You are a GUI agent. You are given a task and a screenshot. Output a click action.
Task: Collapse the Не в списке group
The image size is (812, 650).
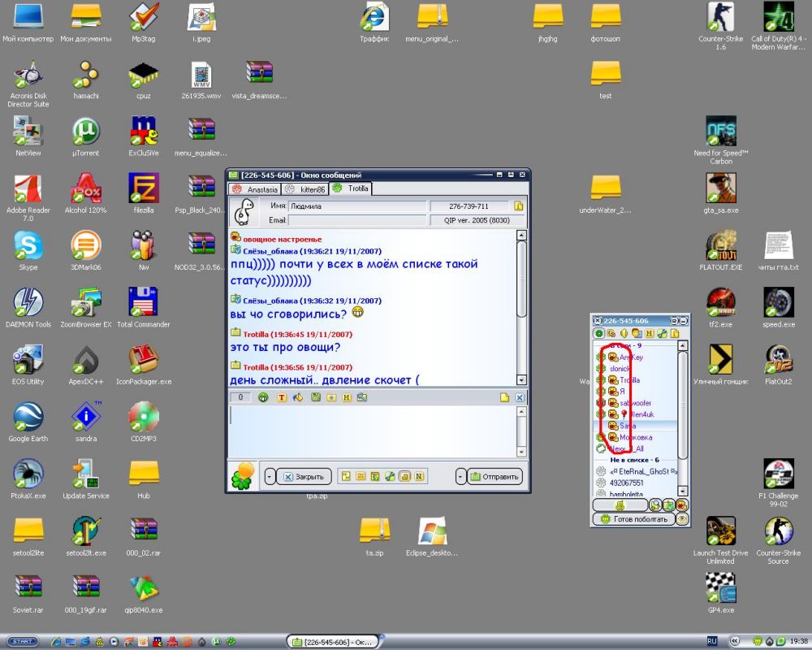[x=634, y=460]
